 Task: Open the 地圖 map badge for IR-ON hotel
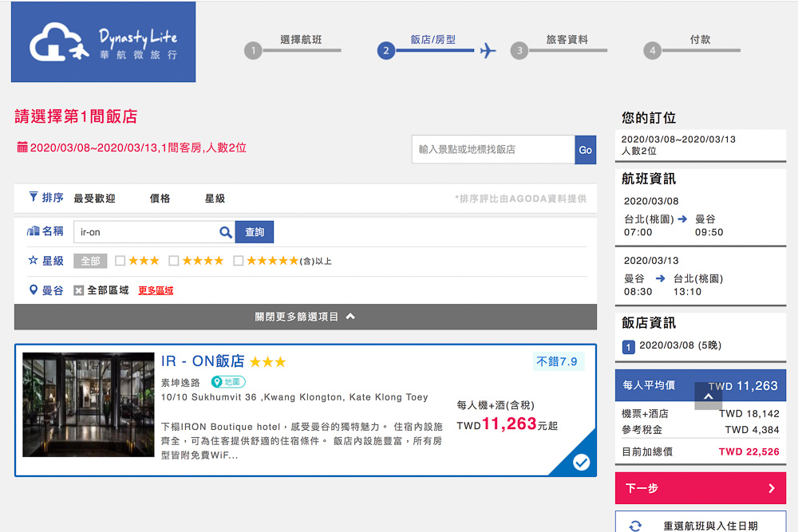228,382
